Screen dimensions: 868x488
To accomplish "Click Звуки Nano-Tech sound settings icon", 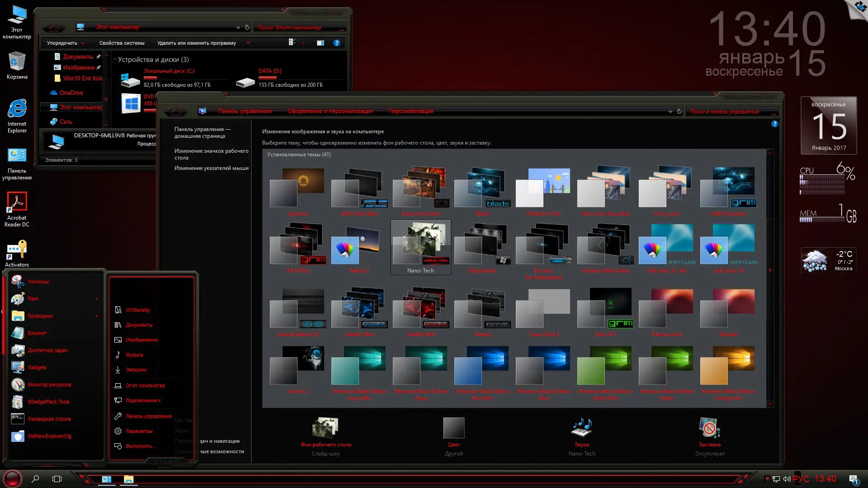I will point(582,428).
